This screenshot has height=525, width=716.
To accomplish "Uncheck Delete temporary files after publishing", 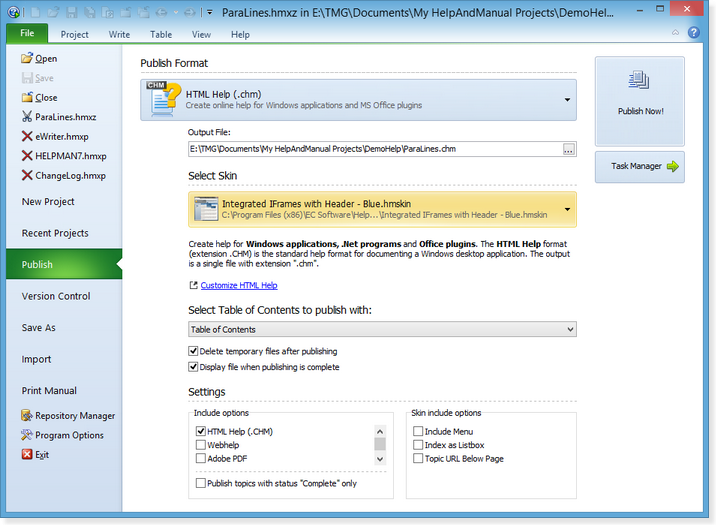I will (194, 352).
